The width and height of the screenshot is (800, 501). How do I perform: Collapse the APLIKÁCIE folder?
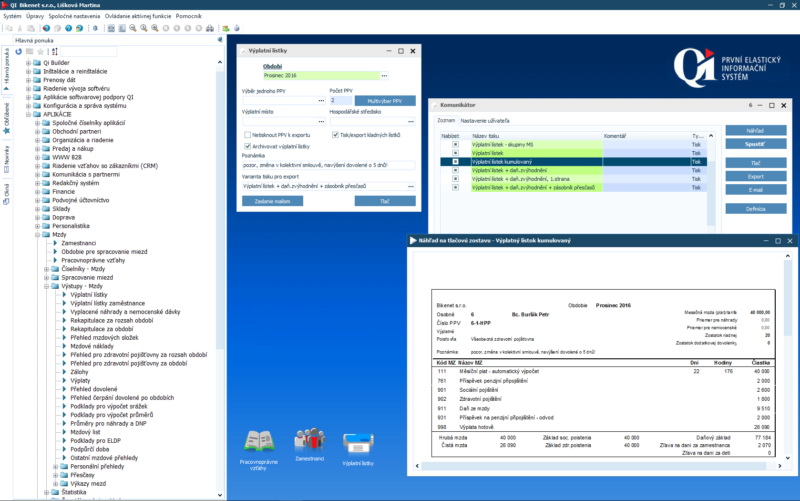pos(29,114)
